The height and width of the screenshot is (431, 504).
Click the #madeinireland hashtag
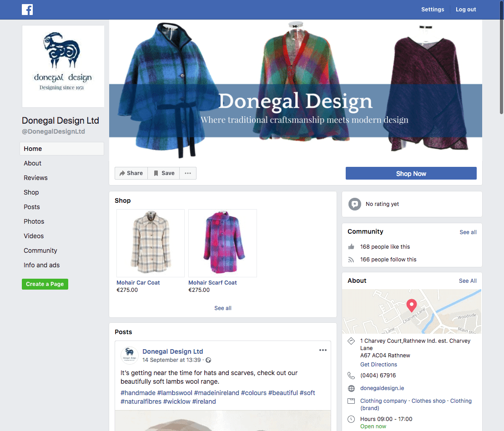click(x=217, y=393)
